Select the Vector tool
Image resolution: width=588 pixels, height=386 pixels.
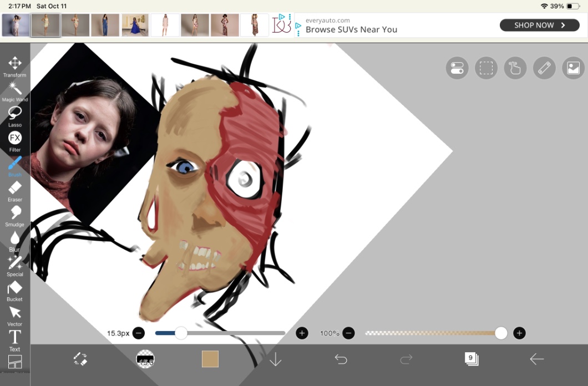click(14, 313)
